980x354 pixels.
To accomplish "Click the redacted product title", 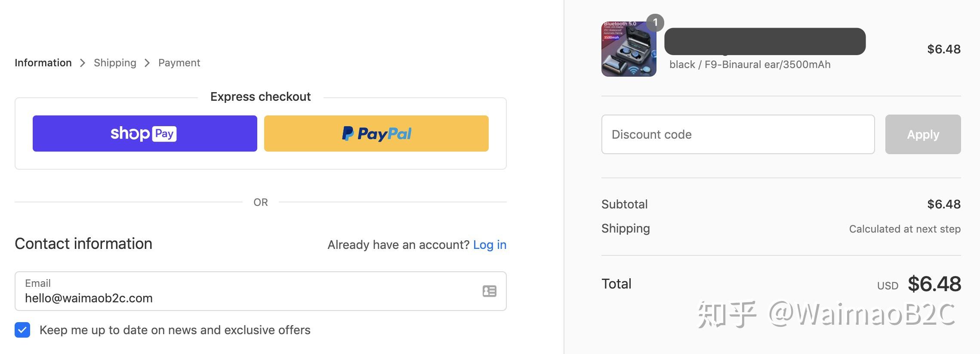I will [764, 41].
